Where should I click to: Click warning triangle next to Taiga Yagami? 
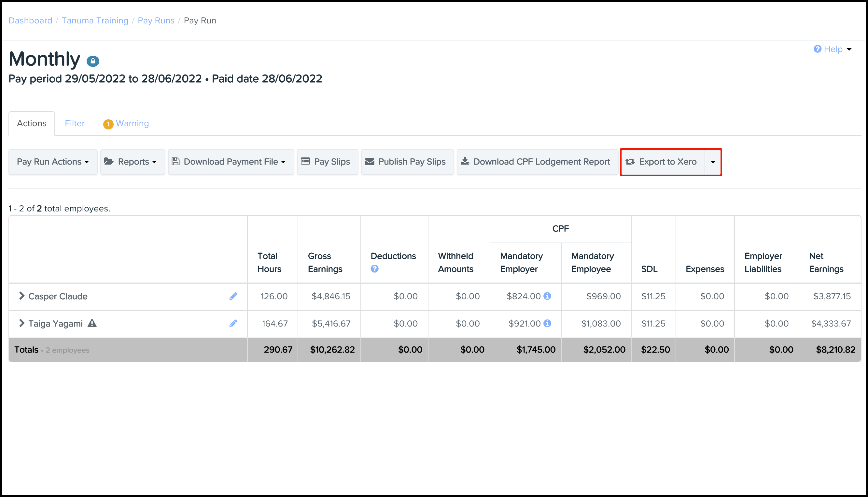(x=92, y=323)
